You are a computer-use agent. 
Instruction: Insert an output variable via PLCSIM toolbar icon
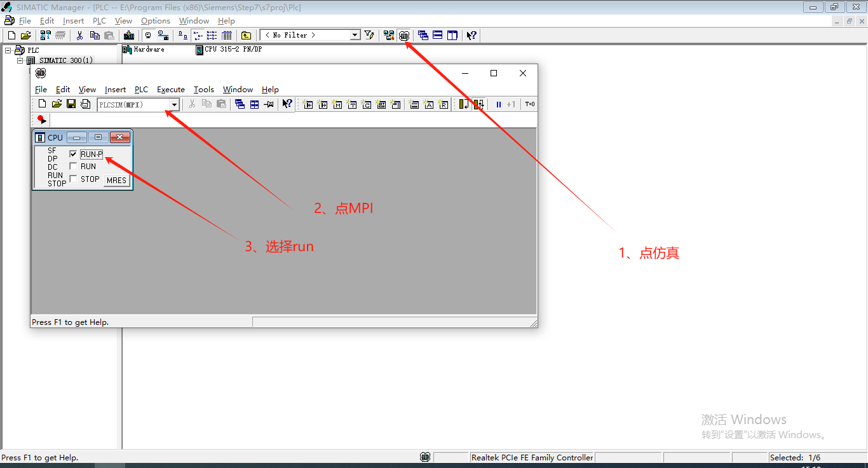tap(323, 104)
